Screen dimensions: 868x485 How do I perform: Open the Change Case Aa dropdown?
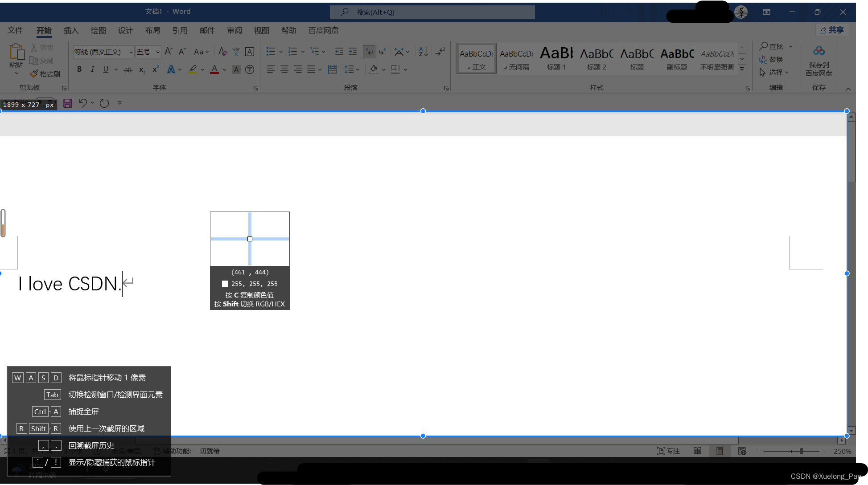pyautogui.click(x=202, y=52)
